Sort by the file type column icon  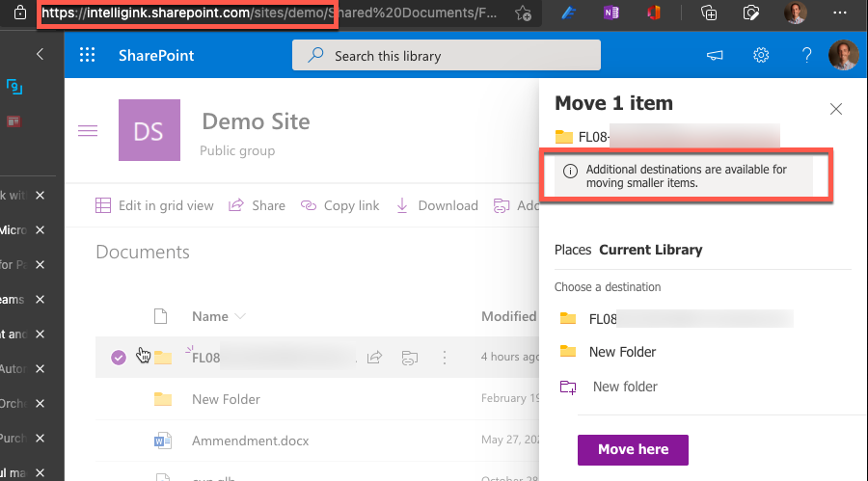(x=160, y=316)
